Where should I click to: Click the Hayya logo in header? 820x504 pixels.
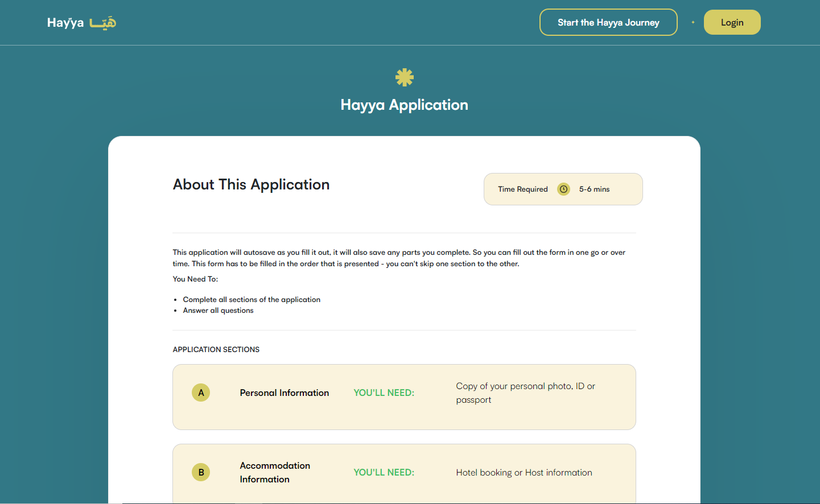pyautogui.click(x=81, y=23)
